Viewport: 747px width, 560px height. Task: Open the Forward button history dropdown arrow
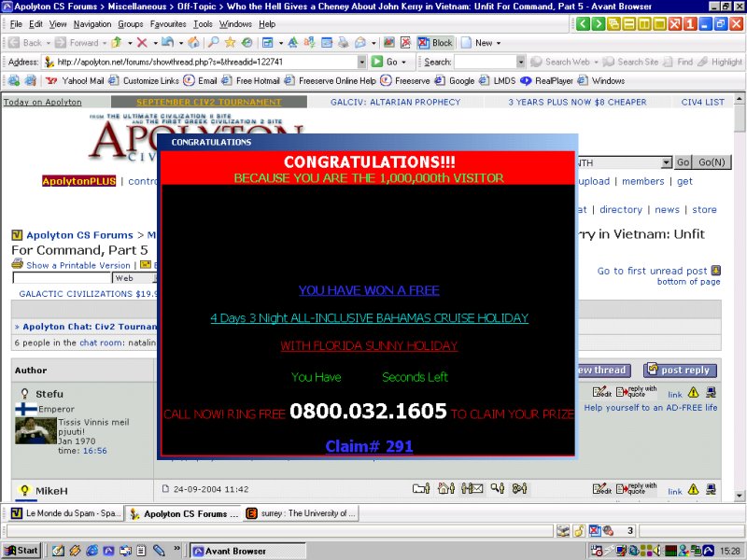105,43
